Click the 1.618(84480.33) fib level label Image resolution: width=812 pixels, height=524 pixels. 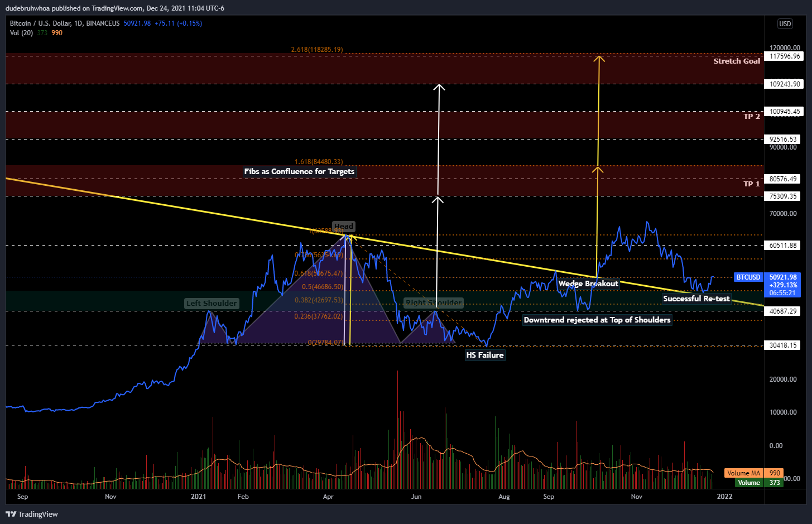[319, 162]
